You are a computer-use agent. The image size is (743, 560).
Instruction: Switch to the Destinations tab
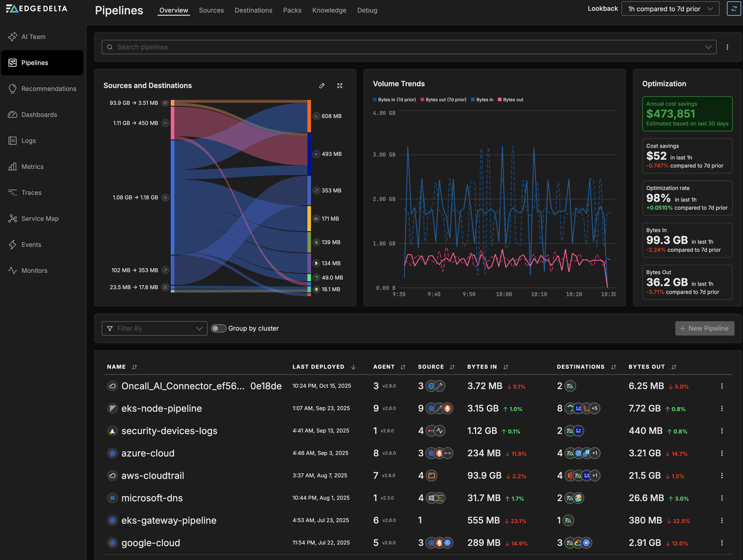[253, 10]
